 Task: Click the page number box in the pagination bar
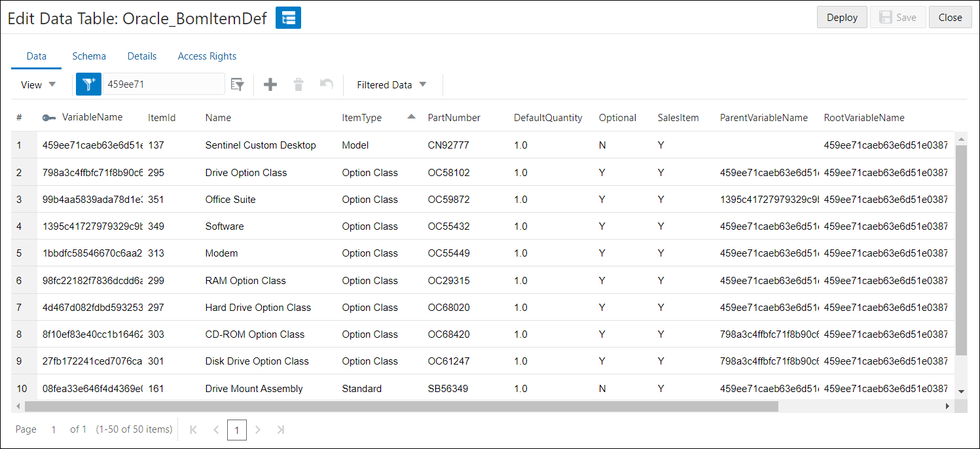237,429
